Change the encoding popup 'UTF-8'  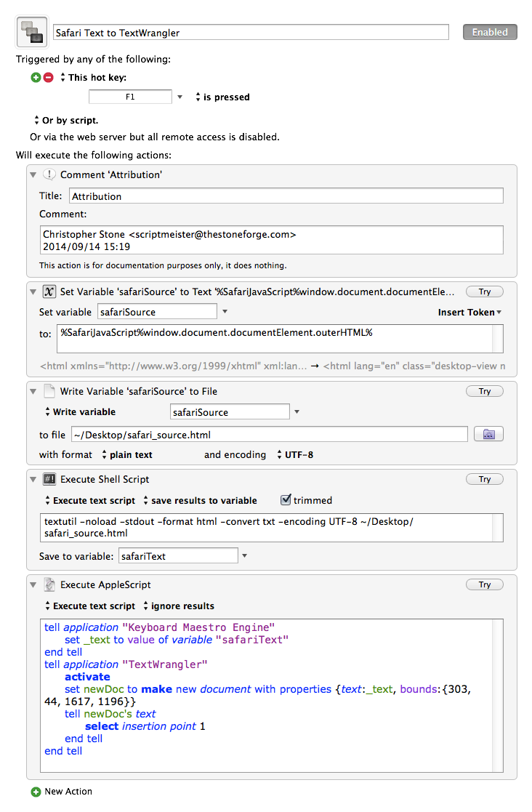point(295,454)
